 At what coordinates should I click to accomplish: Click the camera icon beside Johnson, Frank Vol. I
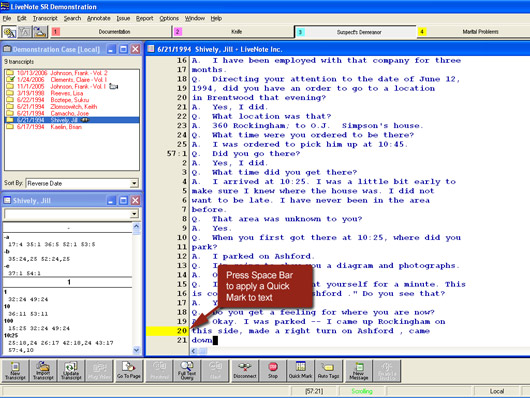point(114,87)
